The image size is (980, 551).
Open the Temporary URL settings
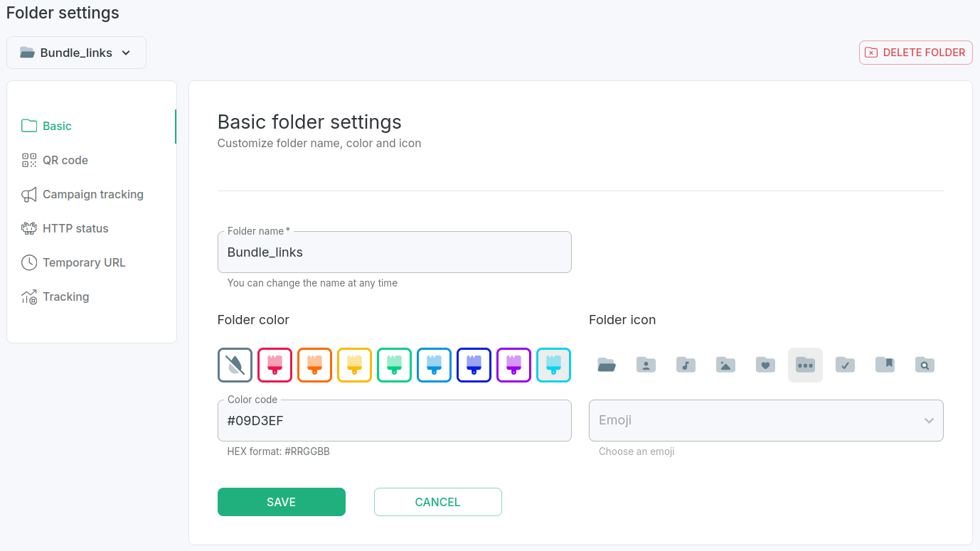pyautogui.click(x=83, y=262)
